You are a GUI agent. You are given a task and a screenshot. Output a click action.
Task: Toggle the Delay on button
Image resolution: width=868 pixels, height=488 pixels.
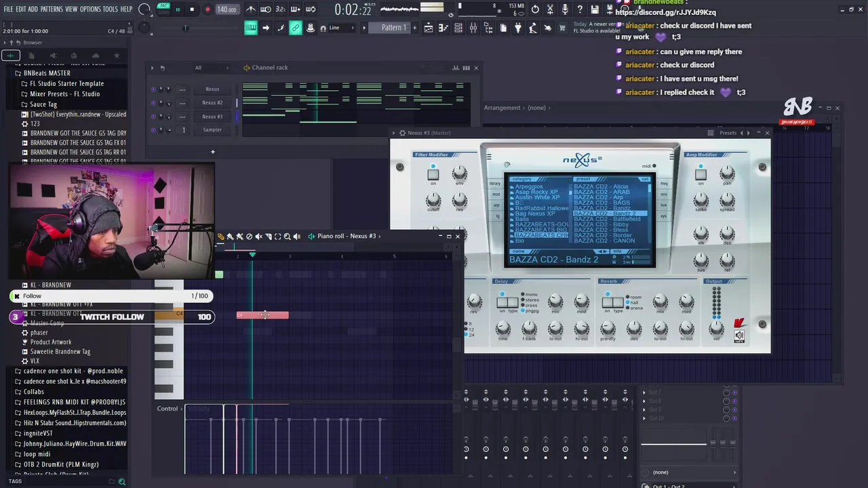pos(501,303)
